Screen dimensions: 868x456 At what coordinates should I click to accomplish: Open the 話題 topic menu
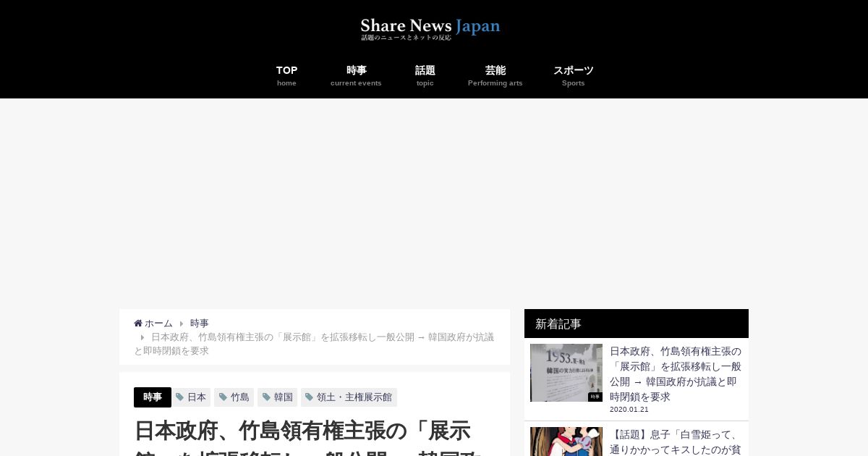(x=425, y=76)
